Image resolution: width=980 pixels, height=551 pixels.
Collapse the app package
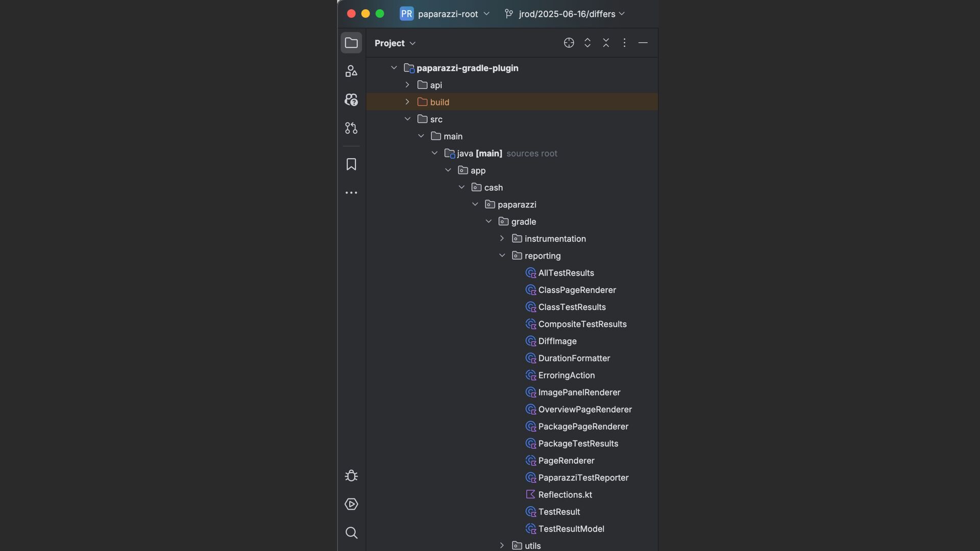pyautogui.click(x=448, y=170)
